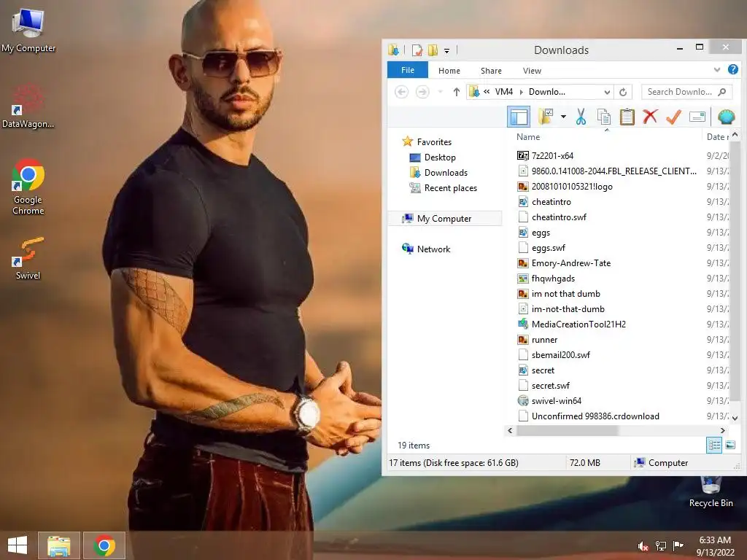Go up one folder level
This screenshot has width=747, height=560.
click(x=457, y=92)
